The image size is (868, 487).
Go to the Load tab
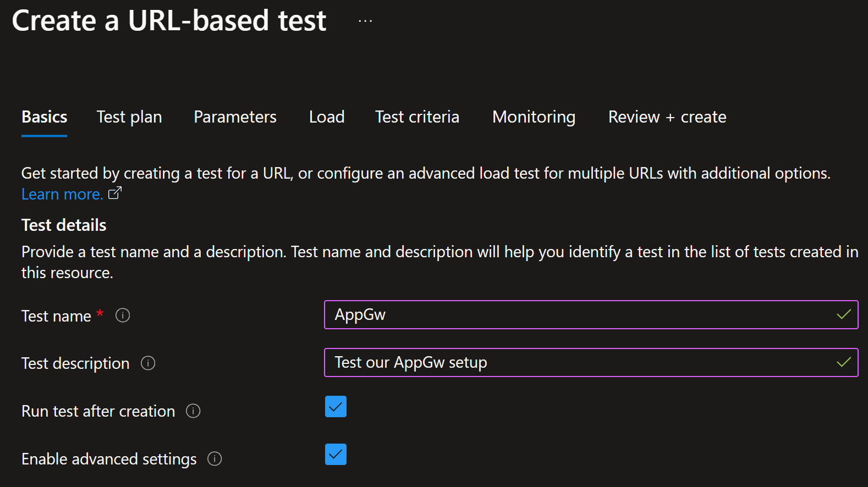click(327, 117)
